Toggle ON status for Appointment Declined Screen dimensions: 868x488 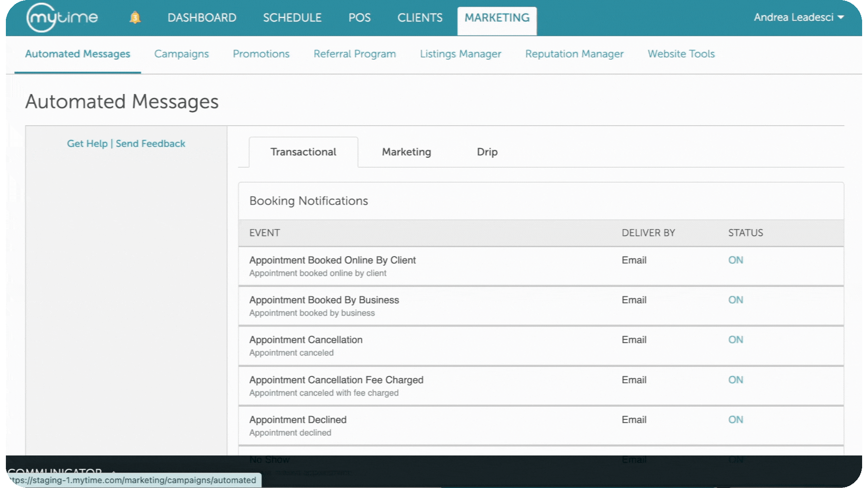736,420
